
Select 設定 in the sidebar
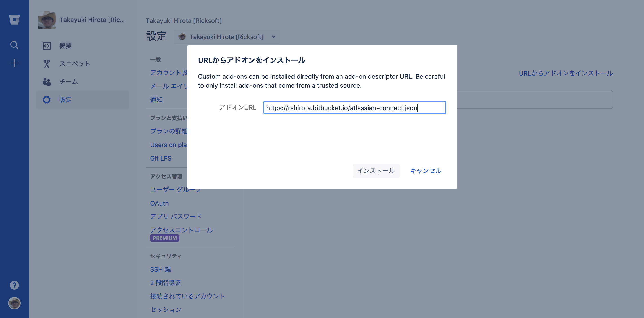tap(82, 100)
